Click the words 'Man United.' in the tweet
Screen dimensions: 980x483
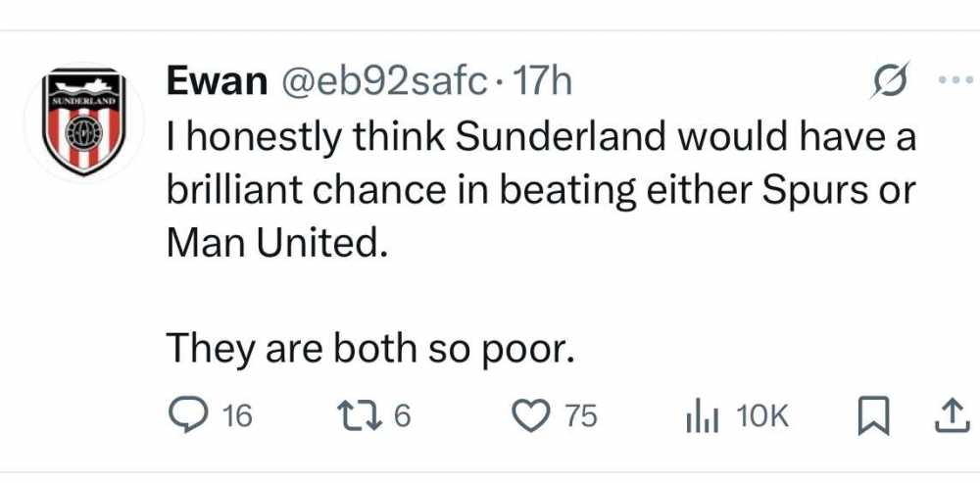pos(273,244)
